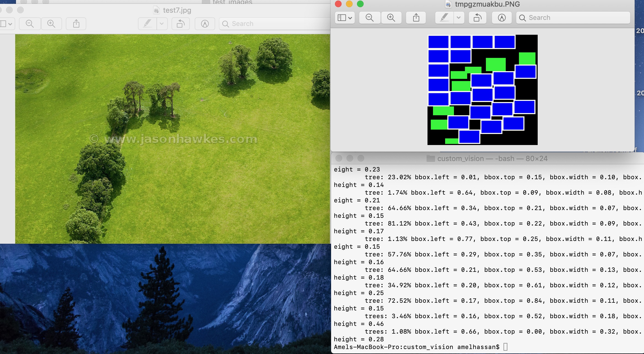Rotate test7.jpg with the rotate icon
Screen dimensions: 644x354
click(180, 24)
